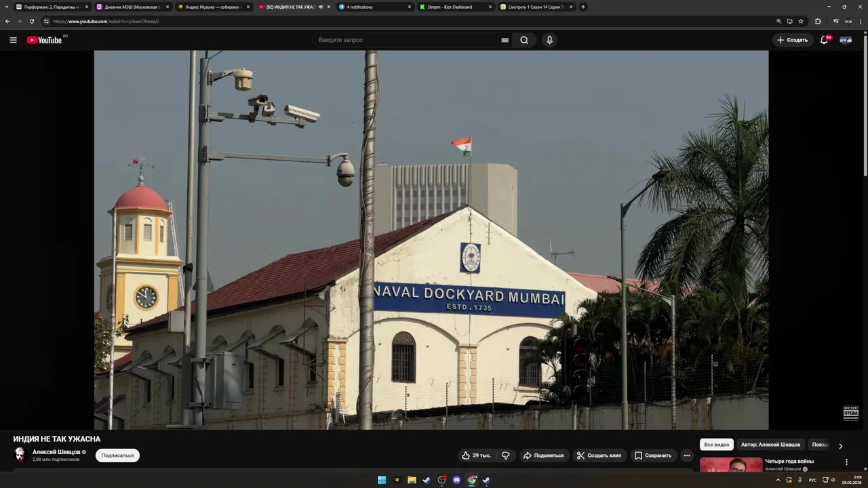The height and width of the screenshot is (488, 868).
Task: Open the browser extensions puzzle icon
Action: click(818, 21)
